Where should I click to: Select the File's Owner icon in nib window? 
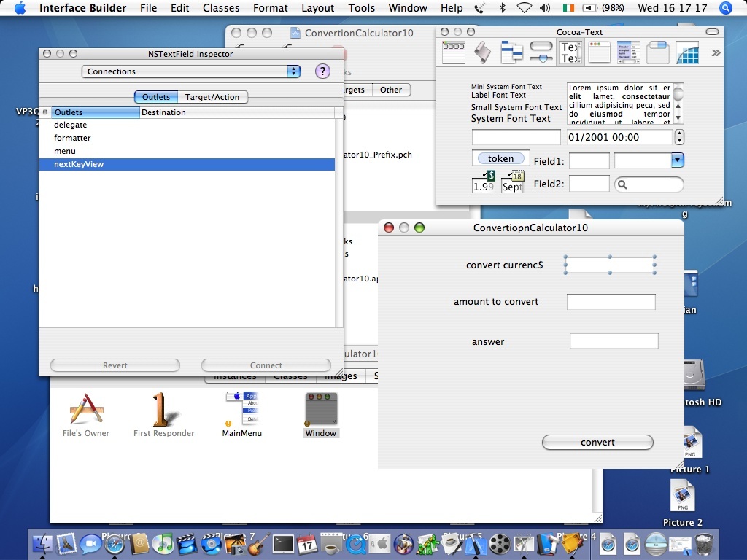[86, 415]
